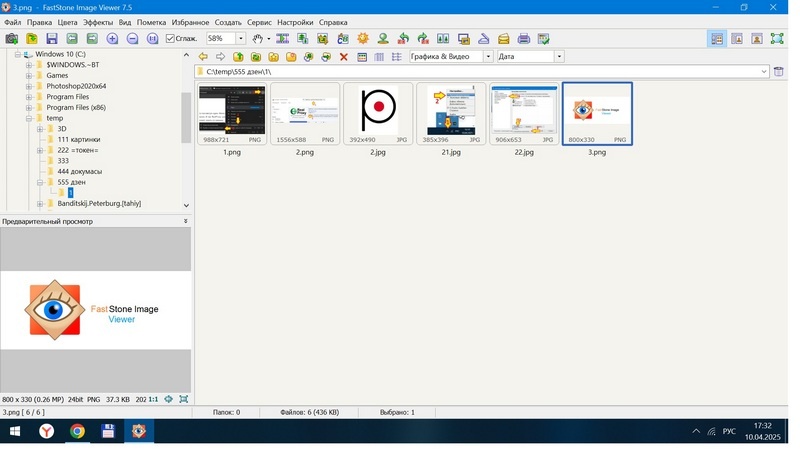Image resolution: width=800 pixels, height=465 pixels.
Task: Click the open file folder icon
Action: coord(32,39)
